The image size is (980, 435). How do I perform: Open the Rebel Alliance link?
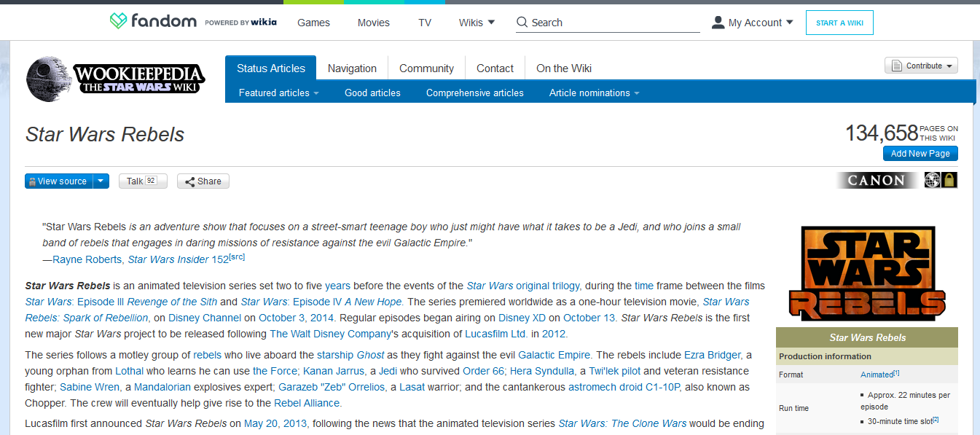[x=307, y=403]
